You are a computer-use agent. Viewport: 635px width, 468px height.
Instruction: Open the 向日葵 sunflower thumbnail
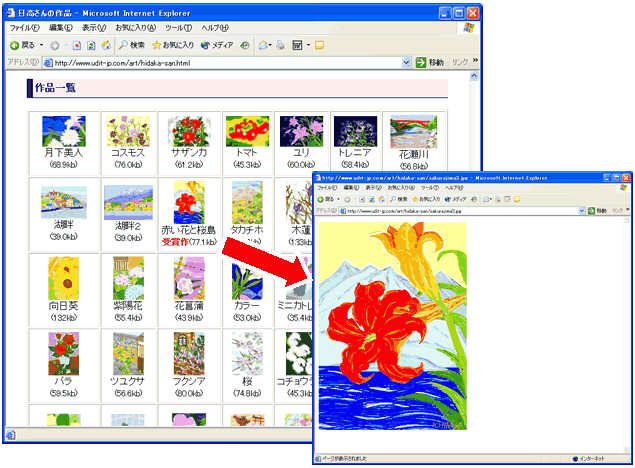tap(64, 278)
